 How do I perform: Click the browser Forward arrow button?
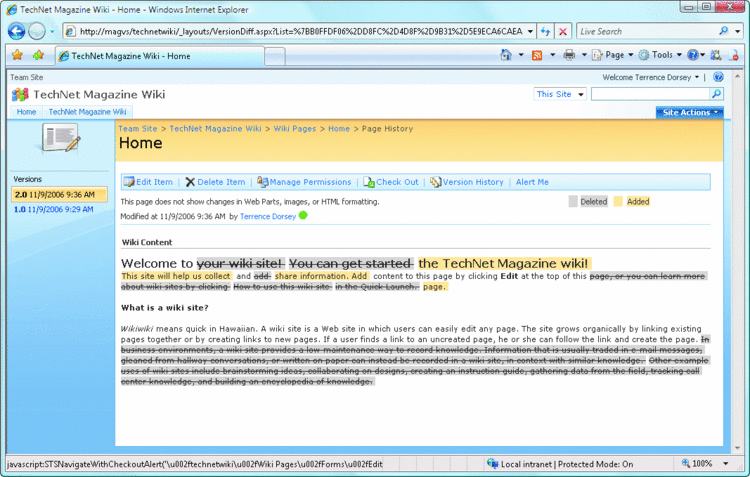pyautogui.click(x=37, y=32)
